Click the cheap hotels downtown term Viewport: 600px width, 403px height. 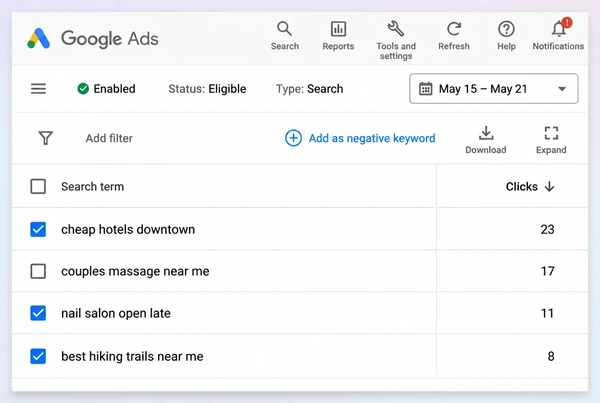click(x=128, y=229)
